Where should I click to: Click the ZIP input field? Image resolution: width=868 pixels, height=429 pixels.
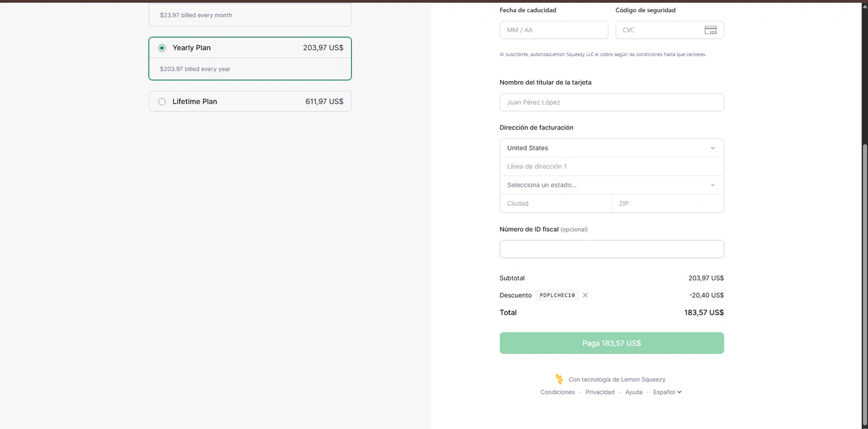pos(668,204)
